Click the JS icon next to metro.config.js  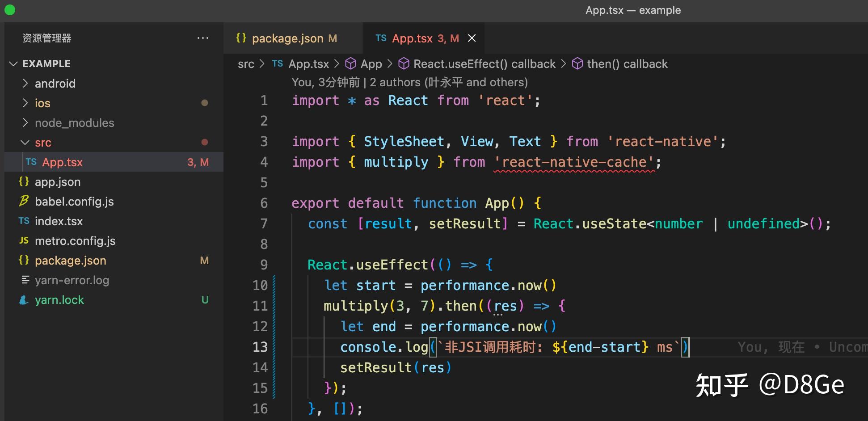point(24,241)
